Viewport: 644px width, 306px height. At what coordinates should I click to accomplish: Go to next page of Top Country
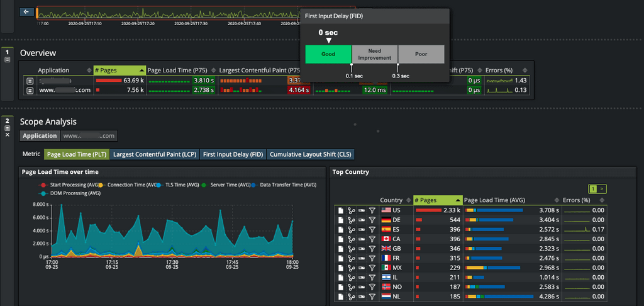602,189
